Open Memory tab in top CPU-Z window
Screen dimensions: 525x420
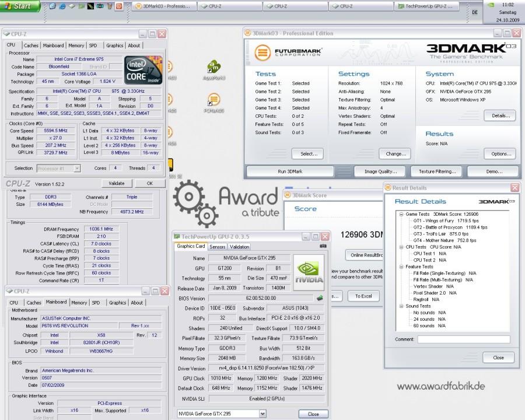76,45
